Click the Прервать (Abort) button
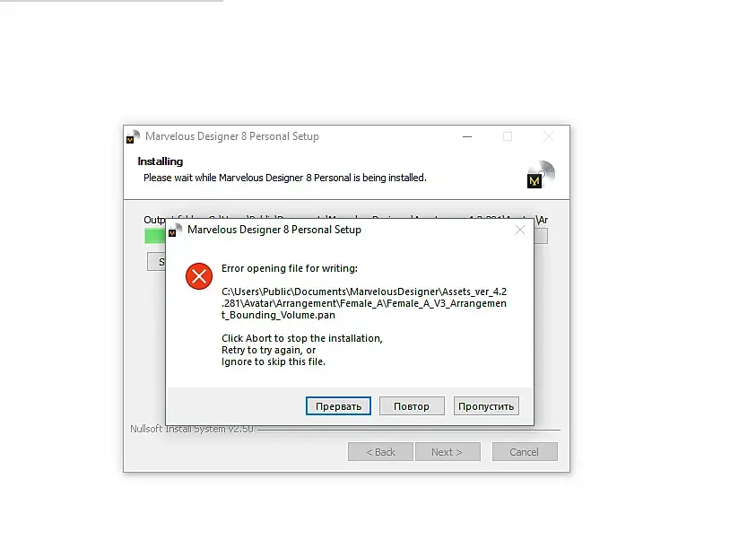The image size is (756, 557). 338,406
